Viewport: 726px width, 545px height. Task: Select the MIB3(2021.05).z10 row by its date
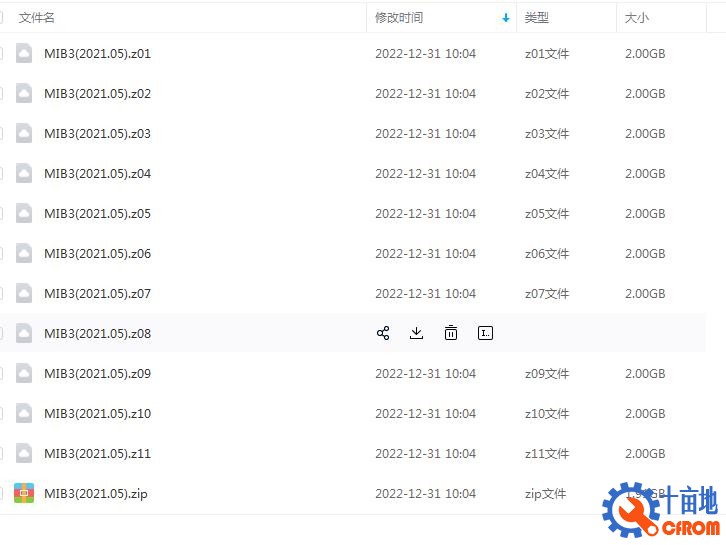click(425, 414)
